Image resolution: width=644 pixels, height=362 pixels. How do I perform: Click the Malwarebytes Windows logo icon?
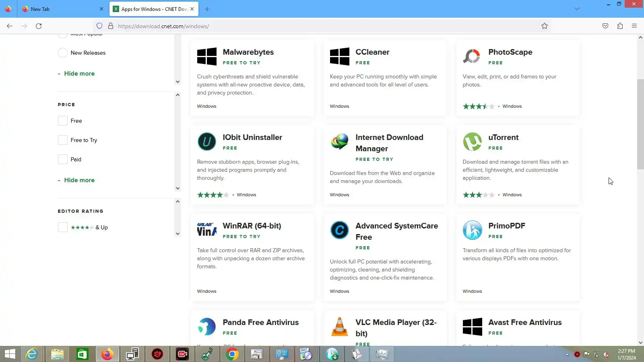tap(207, 56)
